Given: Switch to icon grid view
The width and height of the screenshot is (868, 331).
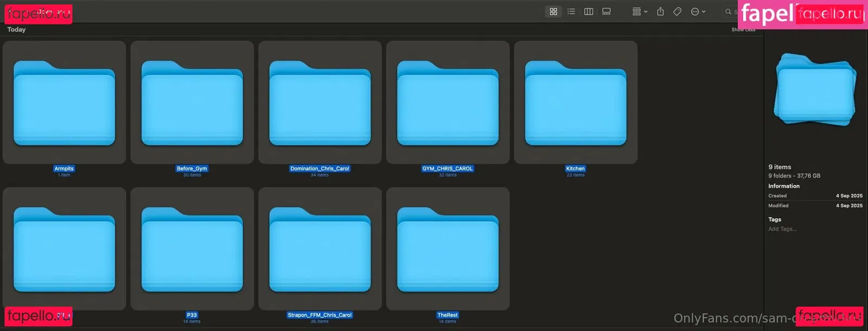Looking at the screenshot, I should pos(553,11).
